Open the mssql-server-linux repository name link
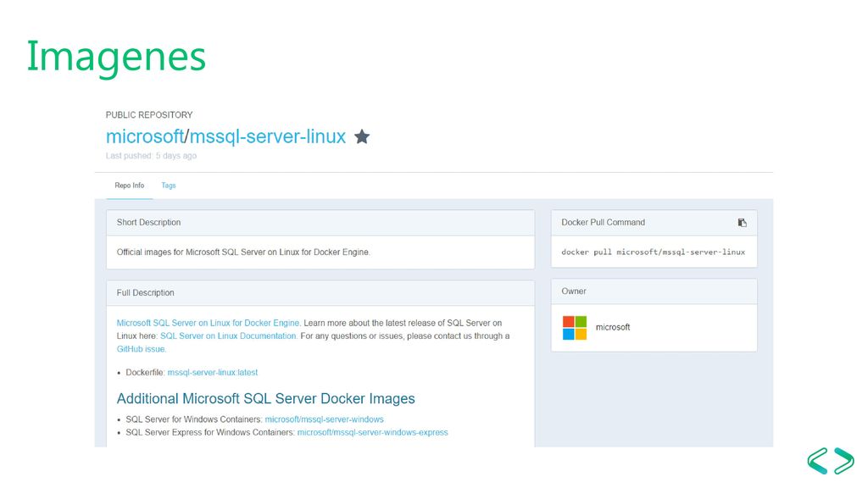This screenshot has height=488, width=868. [268, 136]
